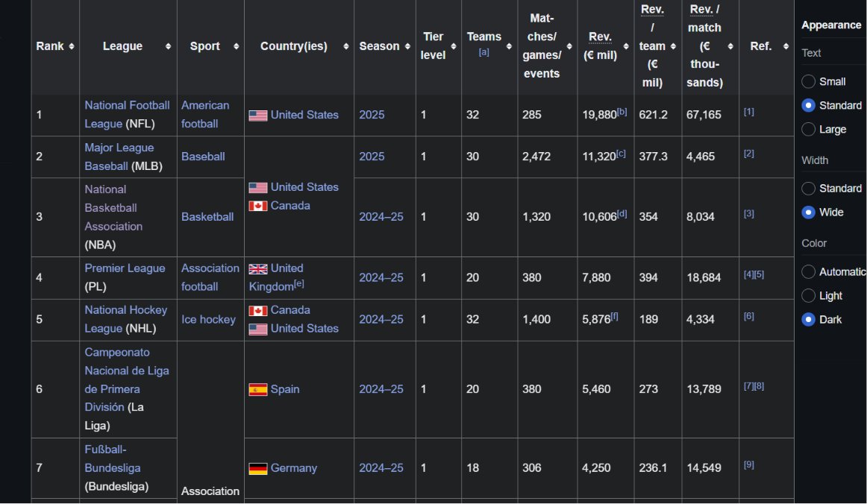Sort table by Rank column arrows
Viewport: 867px width, 504px height.
pos(72,46)
